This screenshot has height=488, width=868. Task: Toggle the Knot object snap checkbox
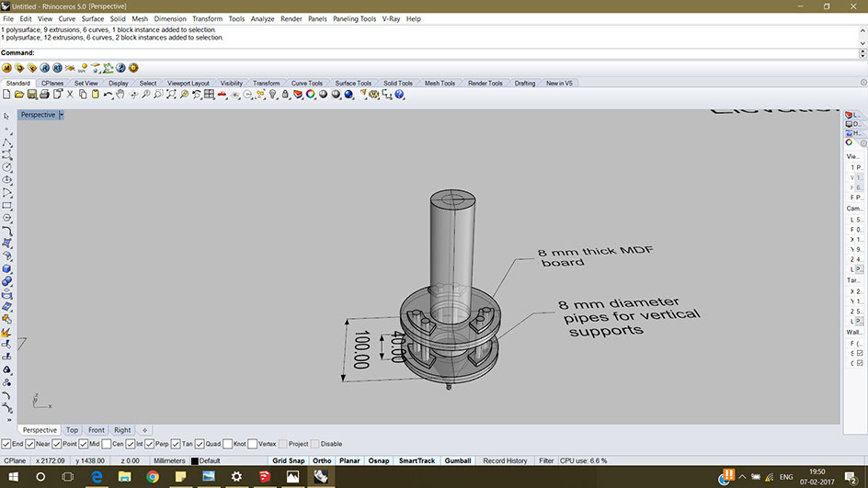pyautogui.click(x=227, y=444)
